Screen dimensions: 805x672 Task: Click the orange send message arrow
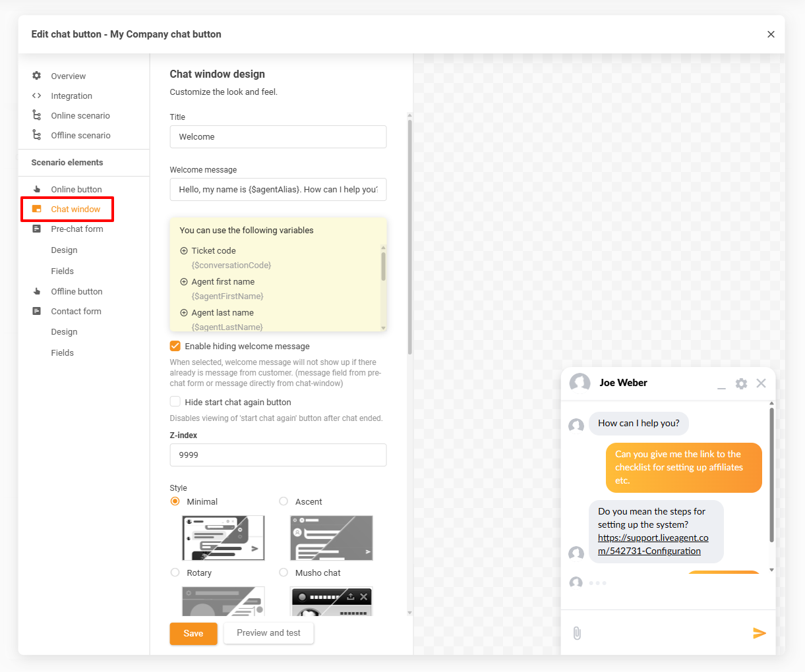click(760, 633)
